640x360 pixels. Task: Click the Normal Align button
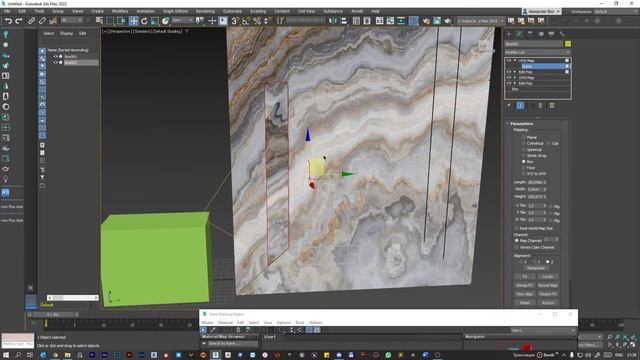548,285
